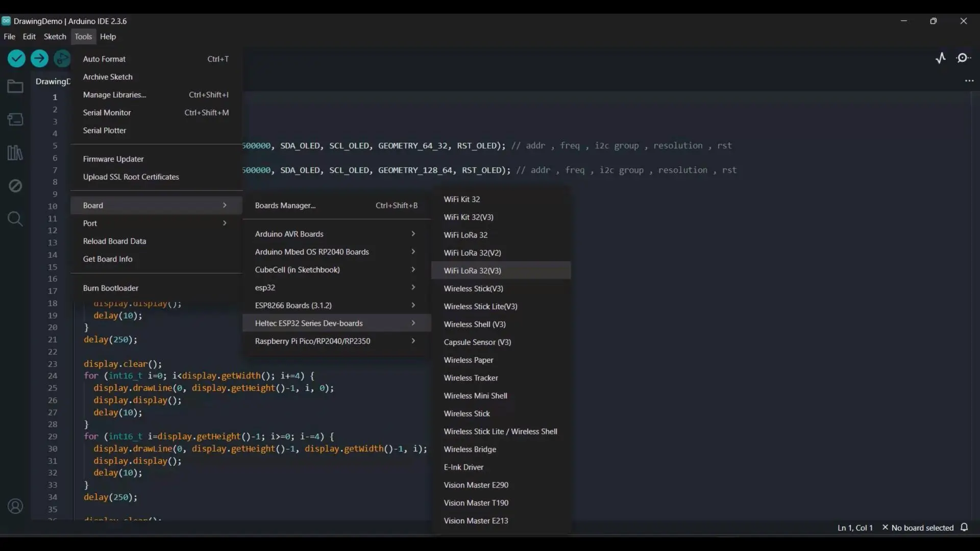
Task: Open the Serial Monitor magnifier icon
Action: (963, 58)
